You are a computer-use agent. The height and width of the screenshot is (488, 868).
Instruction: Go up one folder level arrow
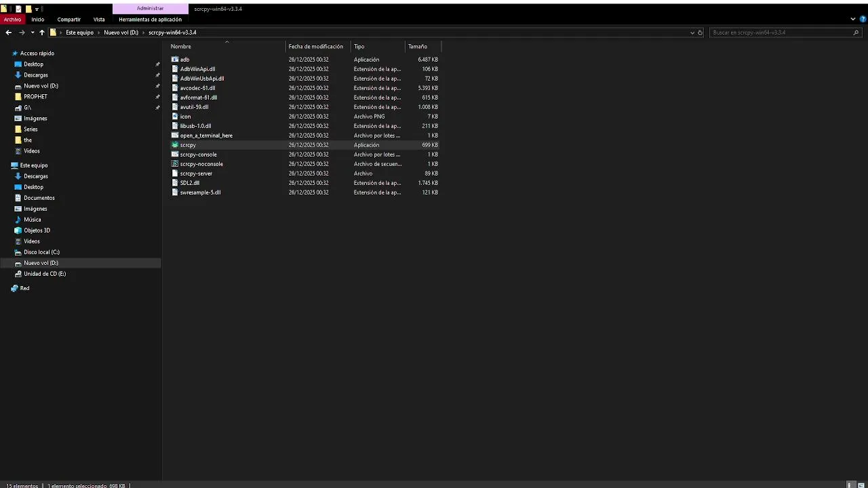[x=41, y=33]
